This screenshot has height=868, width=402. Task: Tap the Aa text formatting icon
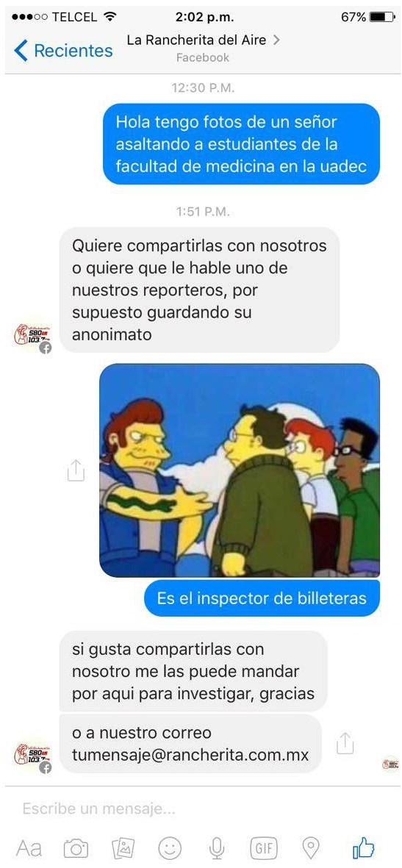tap(29, 848)
